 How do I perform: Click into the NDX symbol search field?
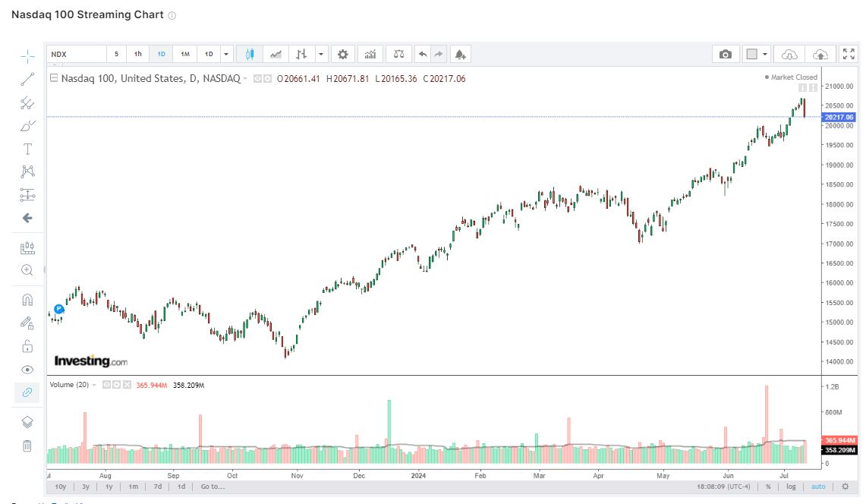[76, 55]
